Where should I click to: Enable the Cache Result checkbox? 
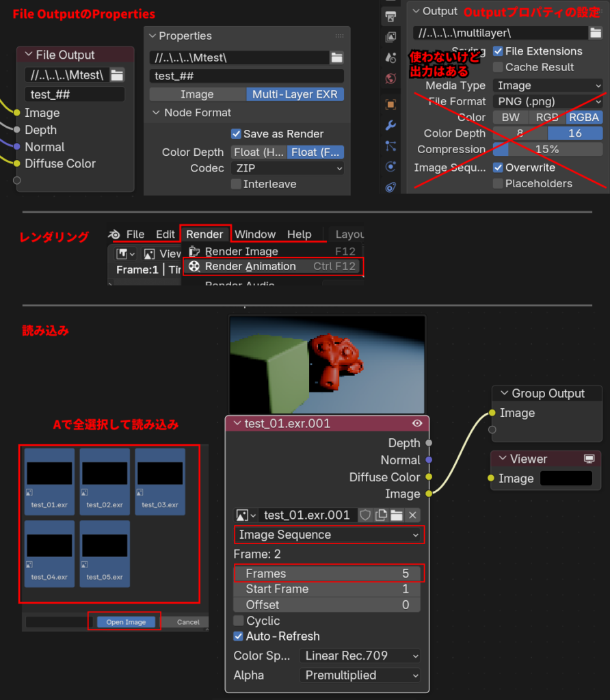pyautogui.click(x=499, y=67)
